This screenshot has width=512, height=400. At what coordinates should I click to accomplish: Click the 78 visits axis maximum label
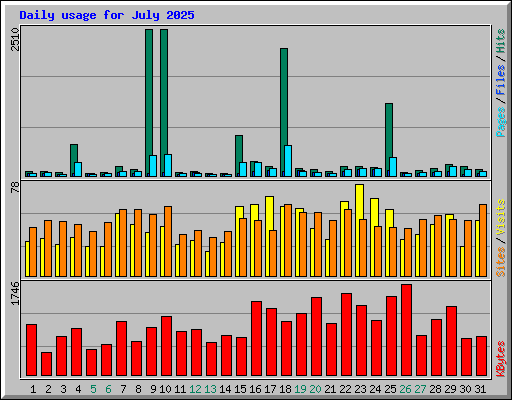tap(15, 187)
